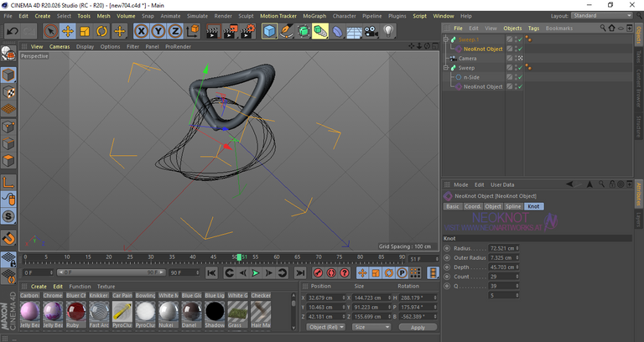Click the Autokeying button
The height and width of the screenshot is (342, 644).
coord(331,272)
